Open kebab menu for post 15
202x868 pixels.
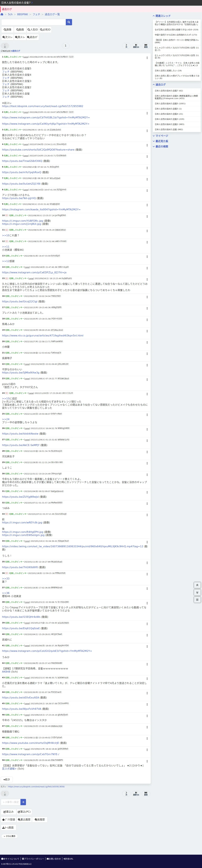point(147,279)
